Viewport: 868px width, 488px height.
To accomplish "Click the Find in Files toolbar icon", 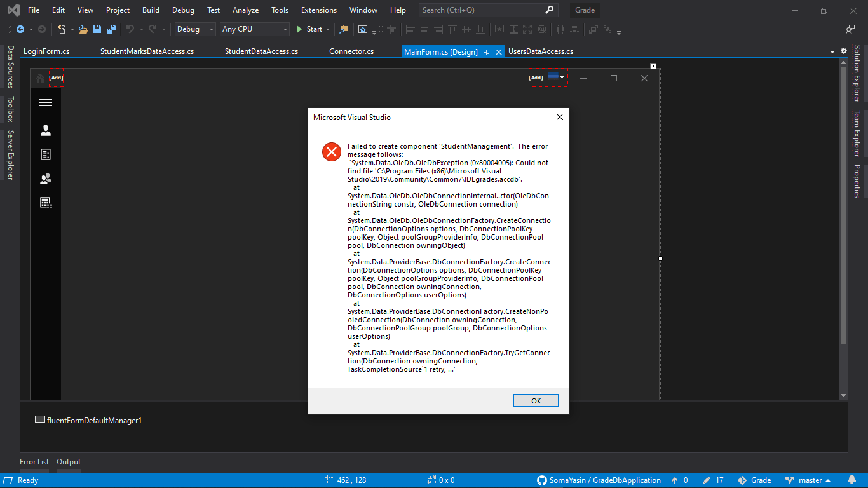I will tap(344, 29).
